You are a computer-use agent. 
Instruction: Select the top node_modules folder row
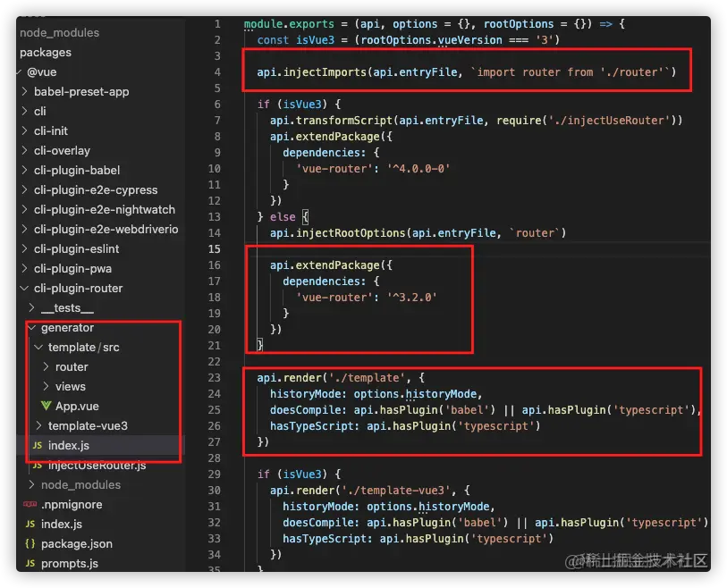click(59, 33)
